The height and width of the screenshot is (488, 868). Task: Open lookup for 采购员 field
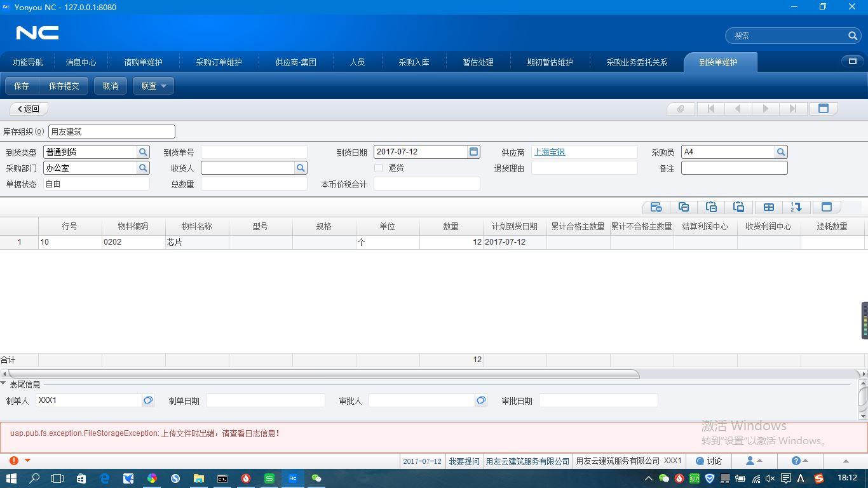(781, 152)
